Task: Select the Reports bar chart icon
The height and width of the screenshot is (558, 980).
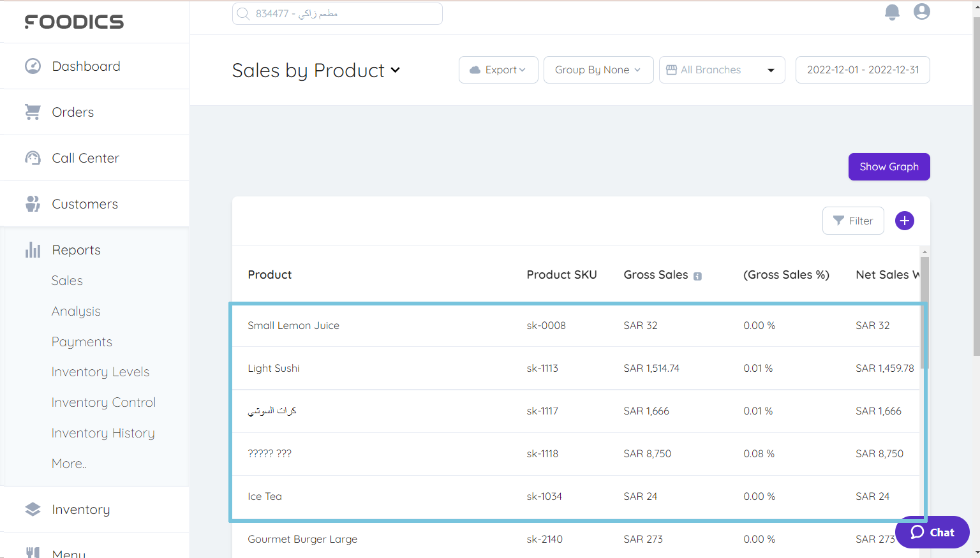Action: click(33, 249)
